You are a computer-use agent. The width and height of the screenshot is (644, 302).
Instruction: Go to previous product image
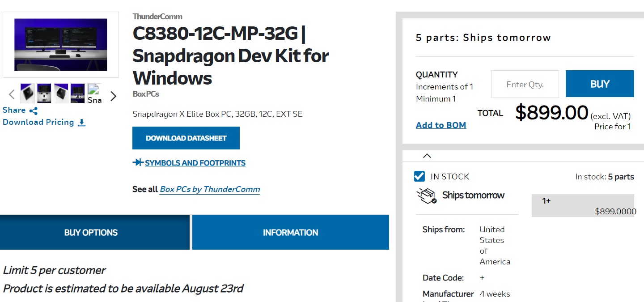(x=12, y=94)
